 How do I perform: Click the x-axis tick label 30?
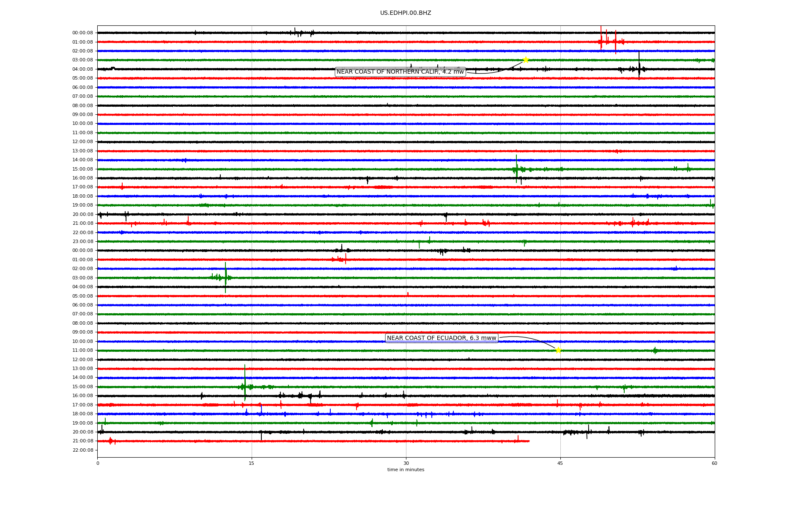point(406,463)
